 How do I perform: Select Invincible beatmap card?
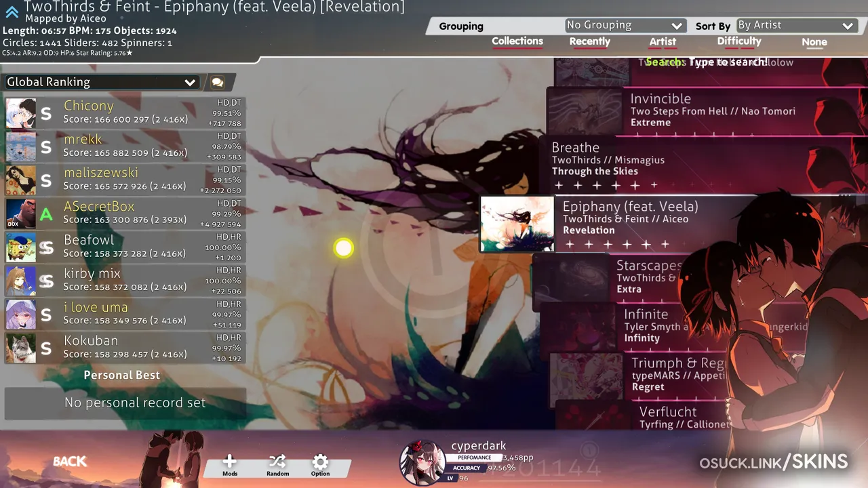pyautogui.click(x=707, y=110)
